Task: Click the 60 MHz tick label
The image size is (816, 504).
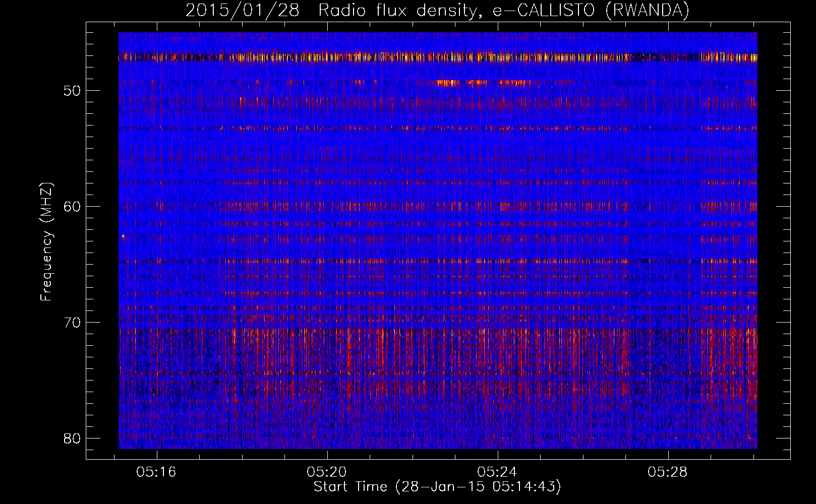Action: (x=73, y=207)
